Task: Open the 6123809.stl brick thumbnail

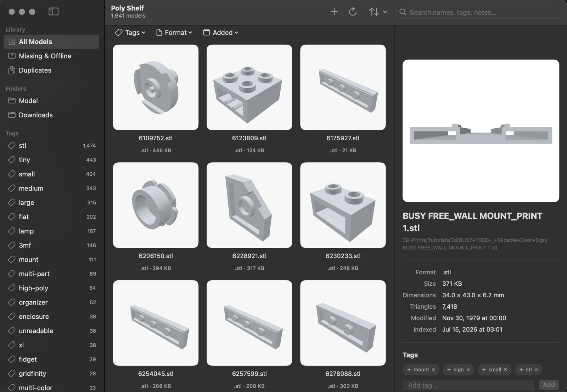Action: click(x=249, y=87)
